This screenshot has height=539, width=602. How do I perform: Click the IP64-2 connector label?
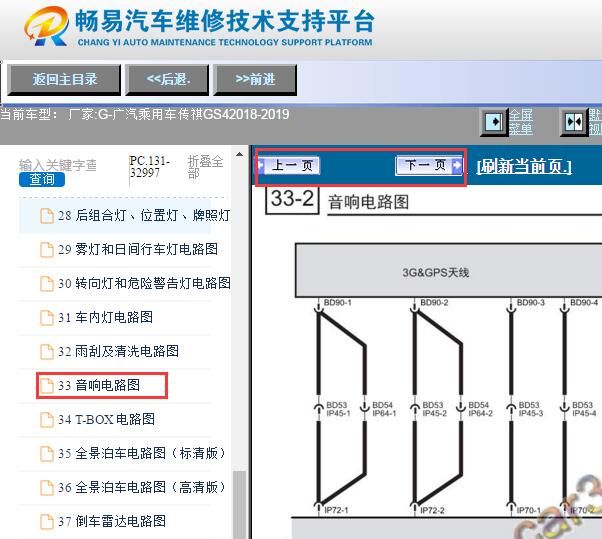point(480,413)
